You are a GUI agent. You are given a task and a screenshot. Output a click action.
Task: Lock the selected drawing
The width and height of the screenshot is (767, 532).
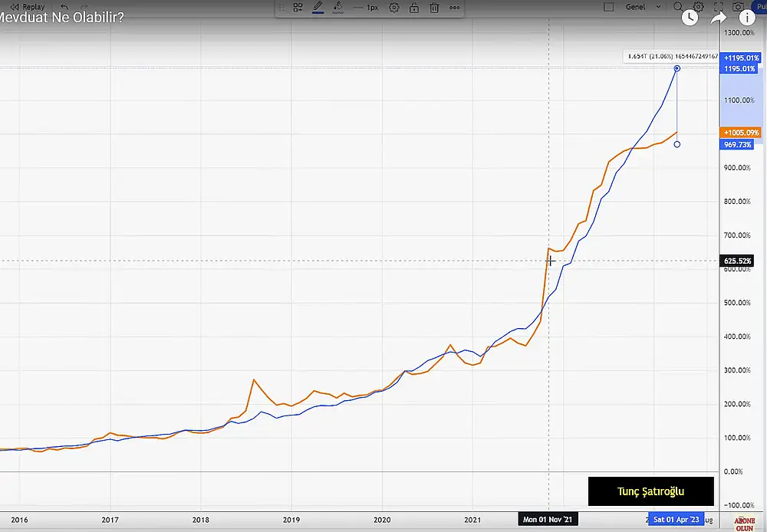414,8
